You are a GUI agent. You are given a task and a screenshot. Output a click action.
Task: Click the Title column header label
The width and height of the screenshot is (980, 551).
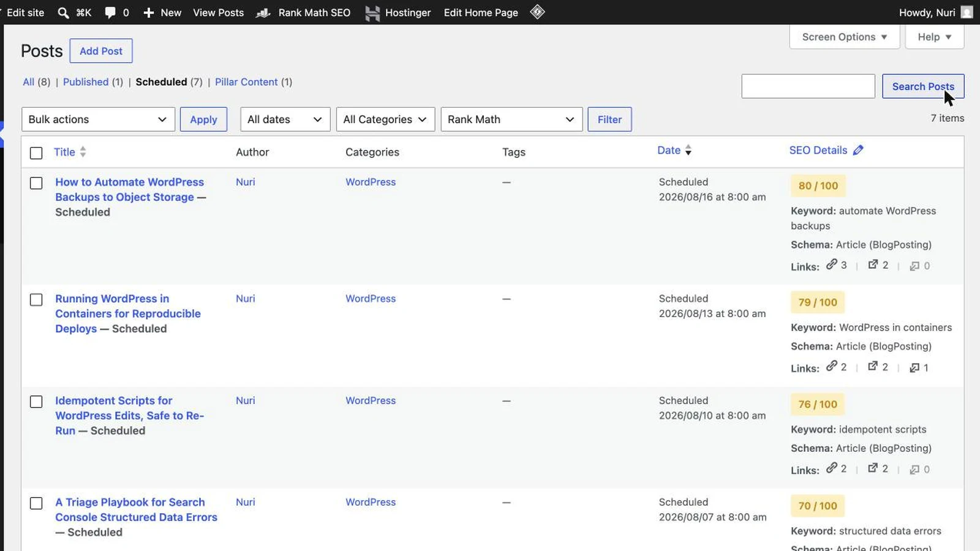[64, 152]
